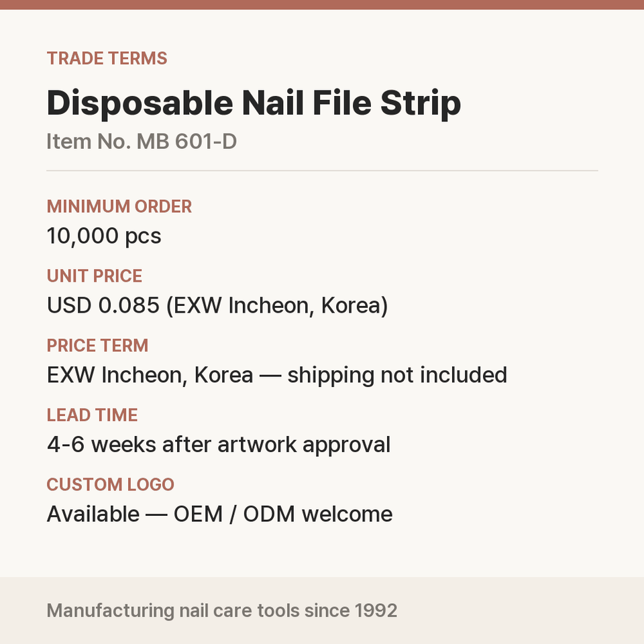Click the beige footer band
Viewport: 644px width, 644px height.
(x=322, y=610)
